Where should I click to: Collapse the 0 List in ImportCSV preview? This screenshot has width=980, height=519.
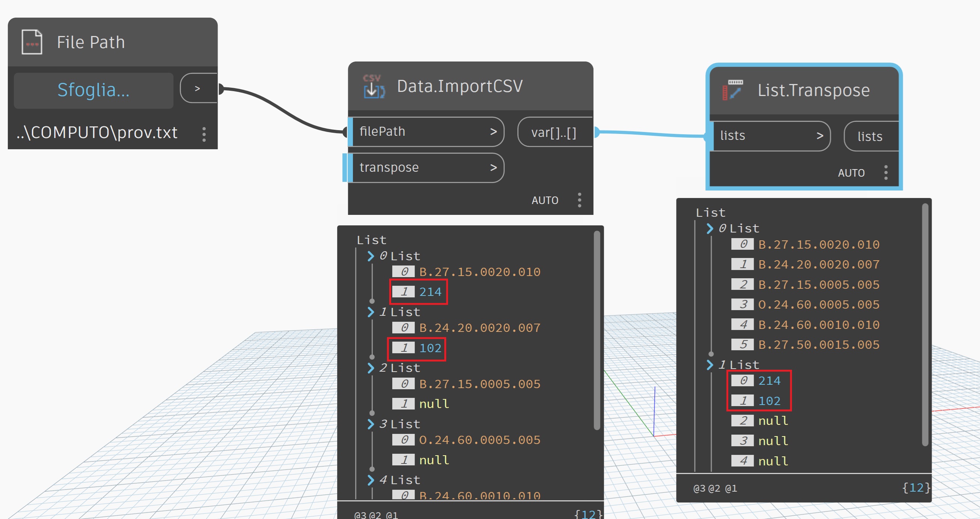(370, 256)
